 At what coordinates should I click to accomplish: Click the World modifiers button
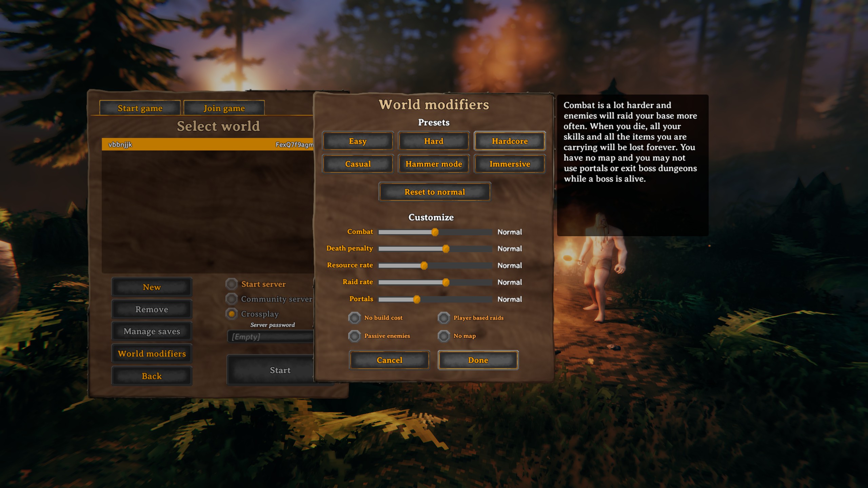152,354
